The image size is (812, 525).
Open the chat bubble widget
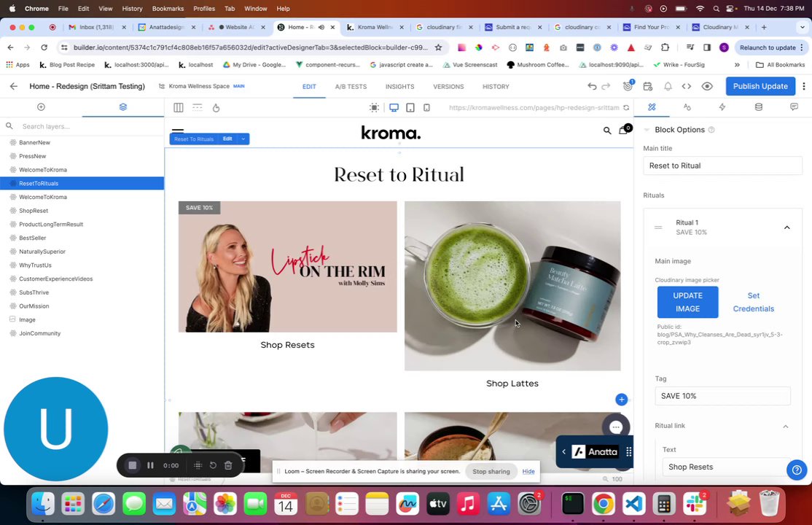coord(616,427)
